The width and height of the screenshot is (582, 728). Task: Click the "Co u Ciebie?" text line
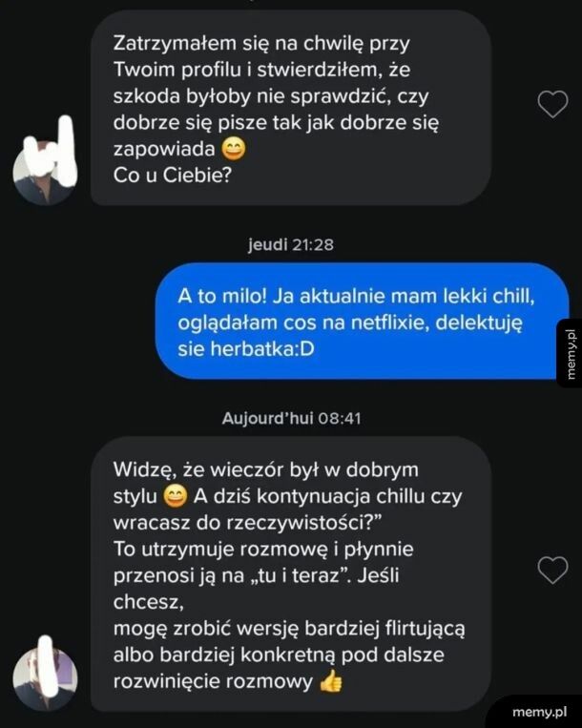[x=172, y=176]
